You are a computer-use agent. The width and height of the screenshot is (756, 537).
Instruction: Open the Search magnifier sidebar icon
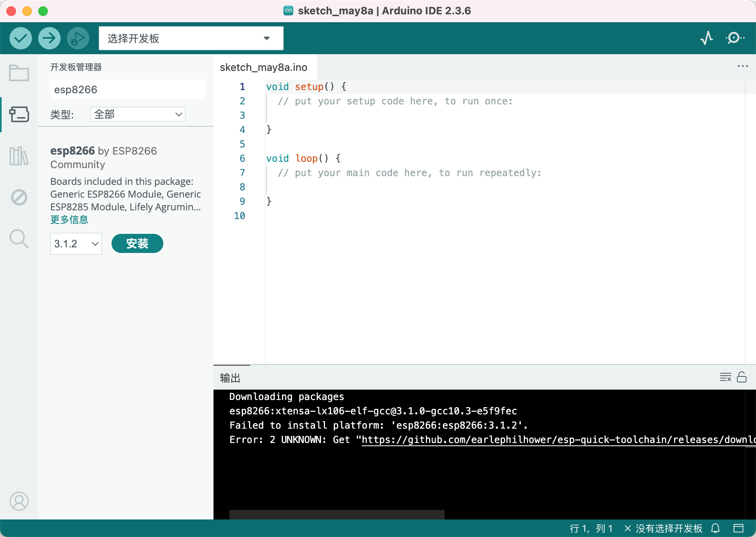coord(19,239)
